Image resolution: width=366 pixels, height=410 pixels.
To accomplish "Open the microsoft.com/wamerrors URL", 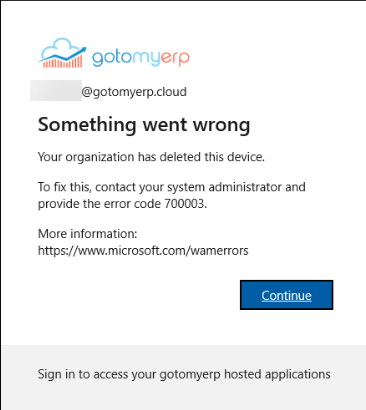I will click(x=143, y=250).
